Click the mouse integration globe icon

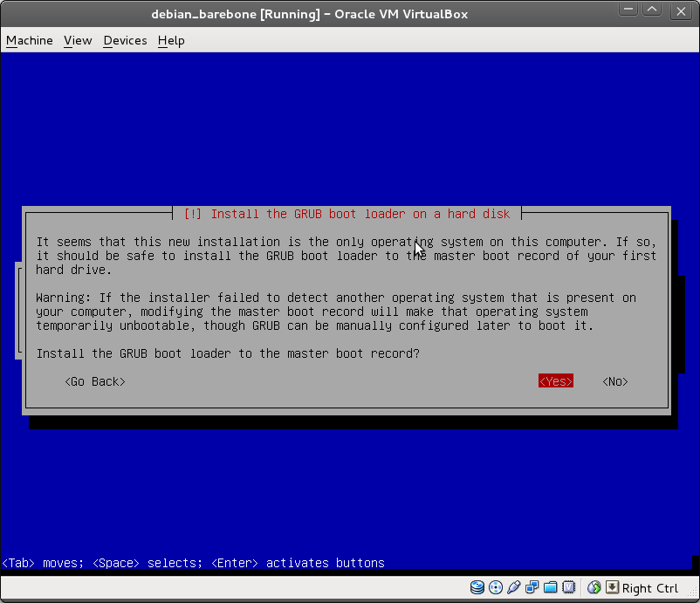(594, 587)
